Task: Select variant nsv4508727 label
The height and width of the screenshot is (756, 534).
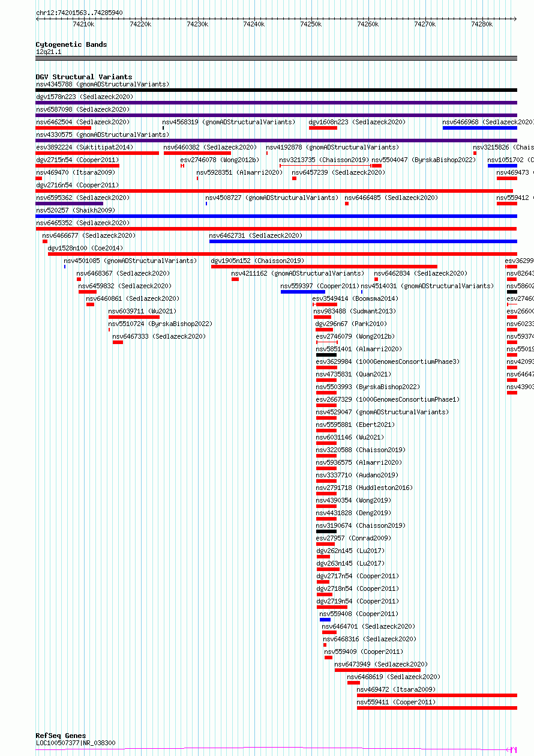Action: [272, 198]
